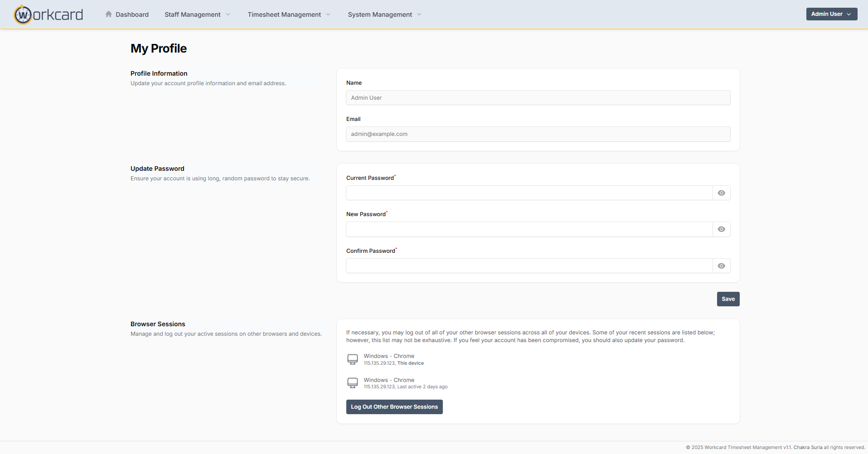Click Log Out Other Browser Sessions
The image size is (868, 454).
pos(394,407)
